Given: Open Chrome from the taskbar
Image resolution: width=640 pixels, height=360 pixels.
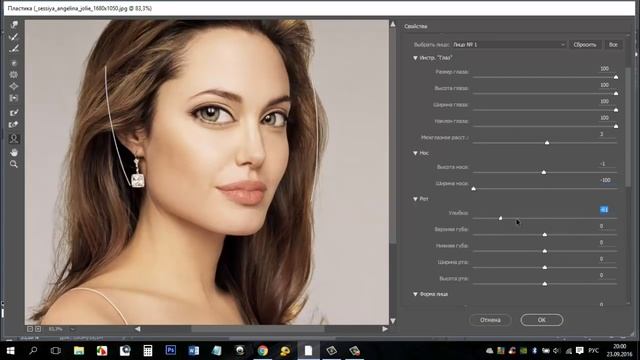Looking at the screenshot, I should (262, 351).
